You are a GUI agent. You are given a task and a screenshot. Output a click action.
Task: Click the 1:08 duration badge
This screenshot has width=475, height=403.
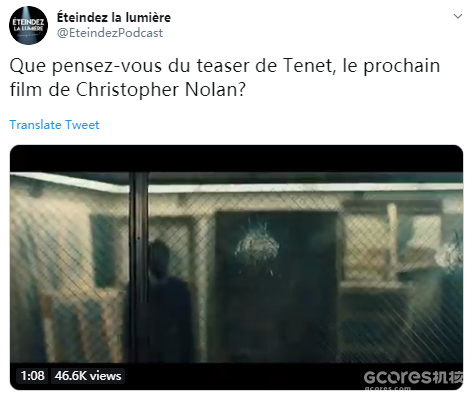[32, 376]
